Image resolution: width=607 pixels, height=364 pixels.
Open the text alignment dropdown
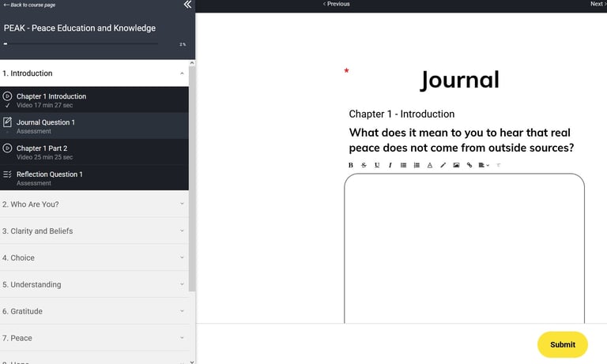coord(484,165)
